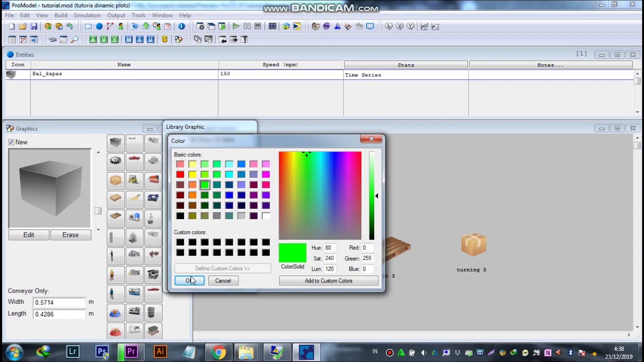Click the conveyor Length field
644x362 pixels.
pos(60,314)
